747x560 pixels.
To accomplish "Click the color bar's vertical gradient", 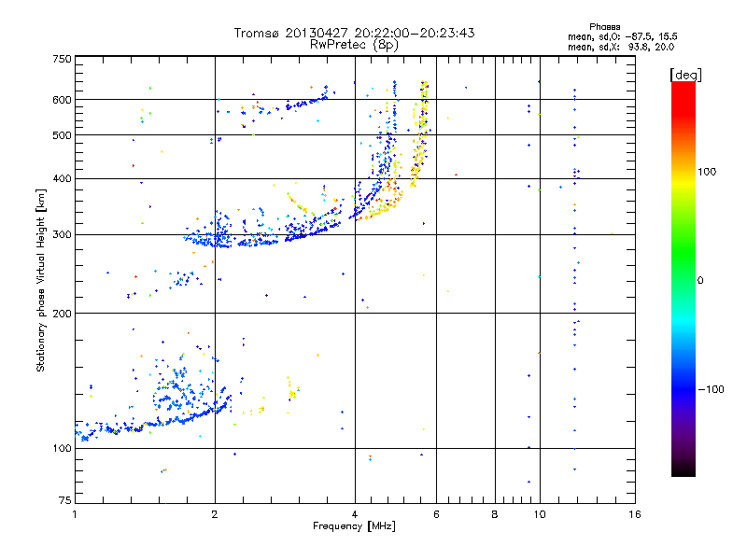I will pyautogui.click(x=684, y=278).
